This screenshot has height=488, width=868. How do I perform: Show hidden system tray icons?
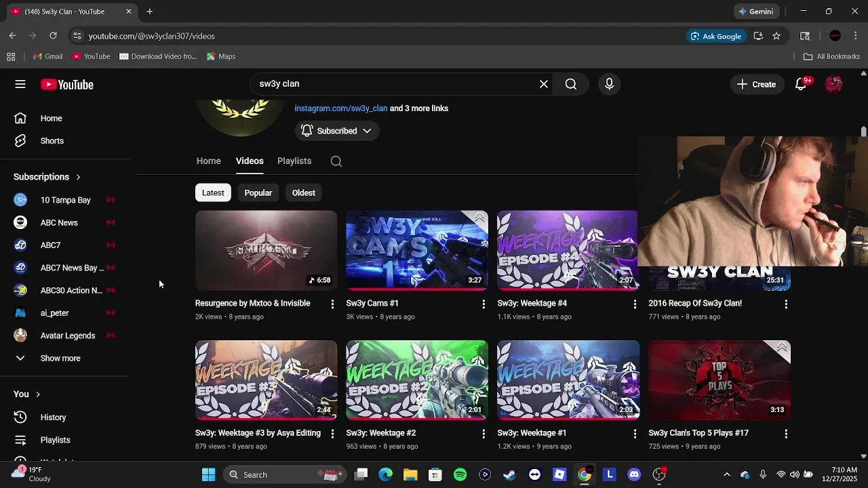727,474
